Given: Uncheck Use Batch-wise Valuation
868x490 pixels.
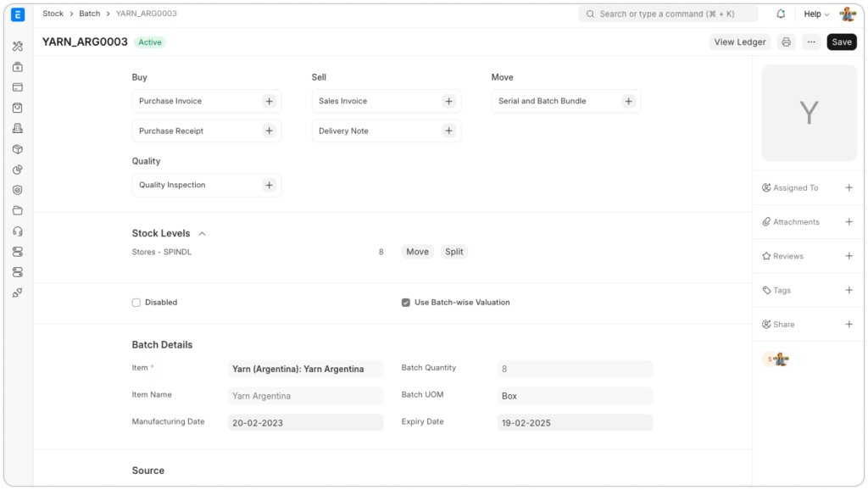Looking at the screenshot, I should tap(406, 303).
